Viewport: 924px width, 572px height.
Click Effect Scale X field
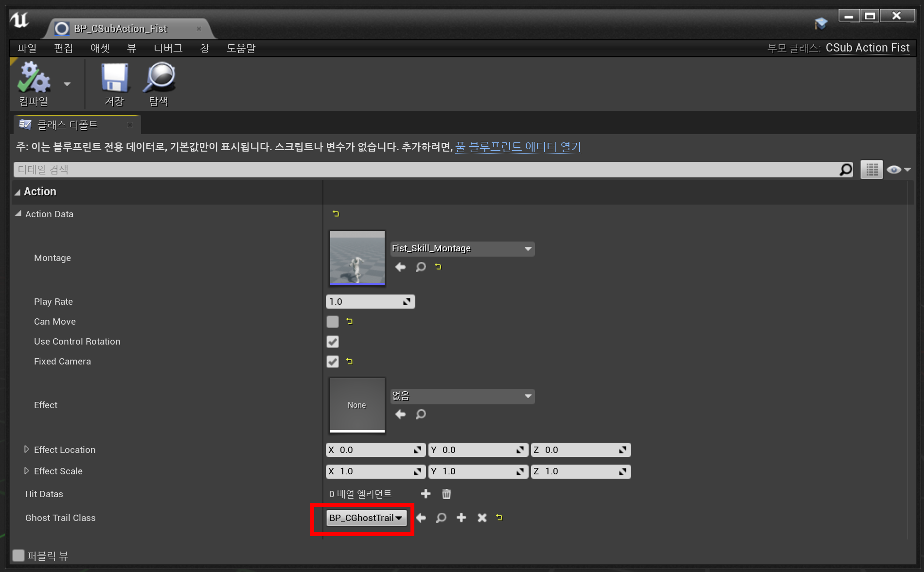tap(375, 471)
